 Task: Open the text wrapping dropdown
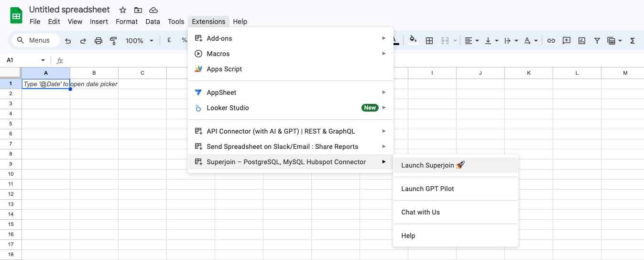point(512,41)
